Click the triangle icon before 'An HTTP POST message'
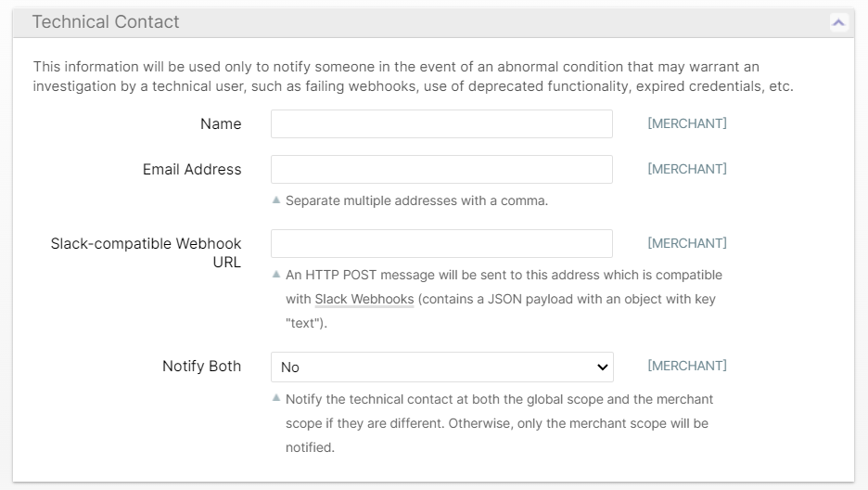The height and width of the screenshot is (490, 868). coord(276,274)
